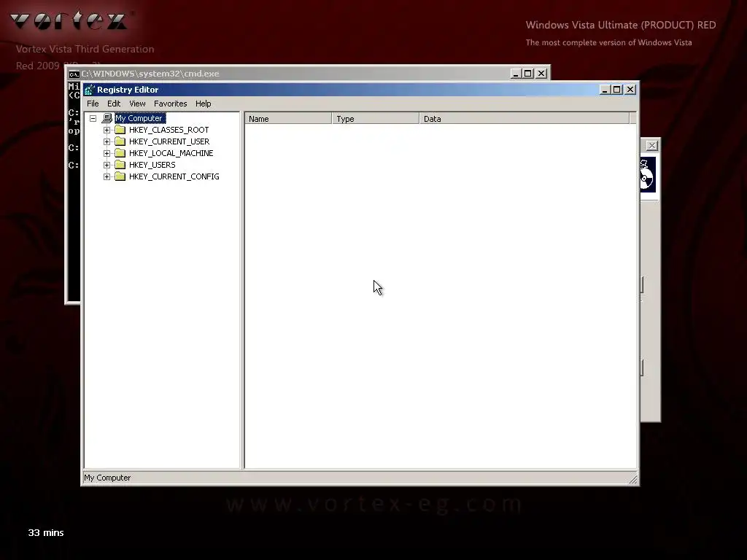Image resolution: width=747 pixels, height=560 pixels.
Task: Select HKEY_USERS label in tree
Action: click(152, 165)
